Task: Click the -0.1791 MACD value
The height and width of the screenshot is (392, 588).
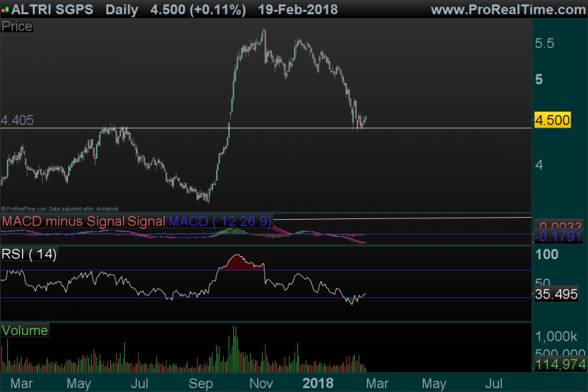Action: click(x=558, y=236)
